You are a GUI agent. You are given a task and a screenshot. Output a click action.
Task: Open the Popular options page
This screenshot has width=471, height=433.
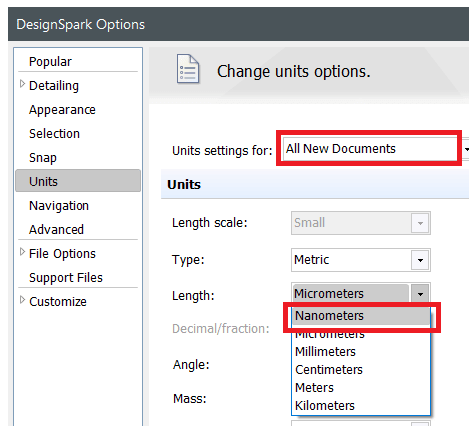click(50, 62)
